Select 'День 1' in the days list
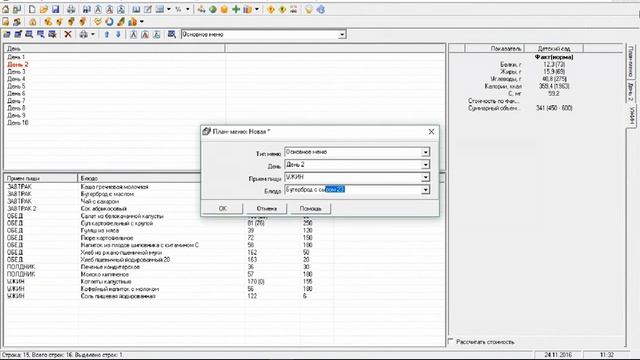The image size is (640, 360). pyautogui.click(x=16, y=57)
